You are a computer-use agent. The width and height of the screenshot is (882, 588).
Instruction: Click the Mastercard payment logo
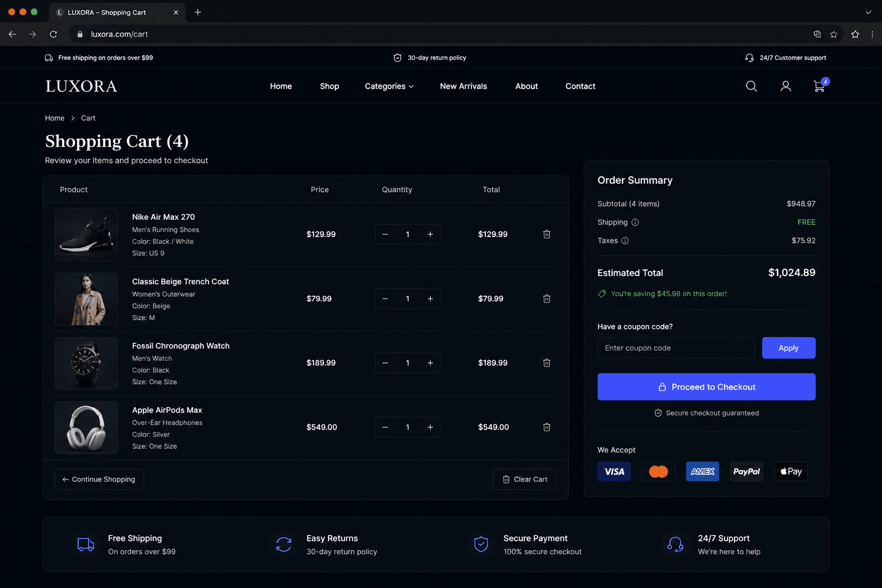[658, 471]
